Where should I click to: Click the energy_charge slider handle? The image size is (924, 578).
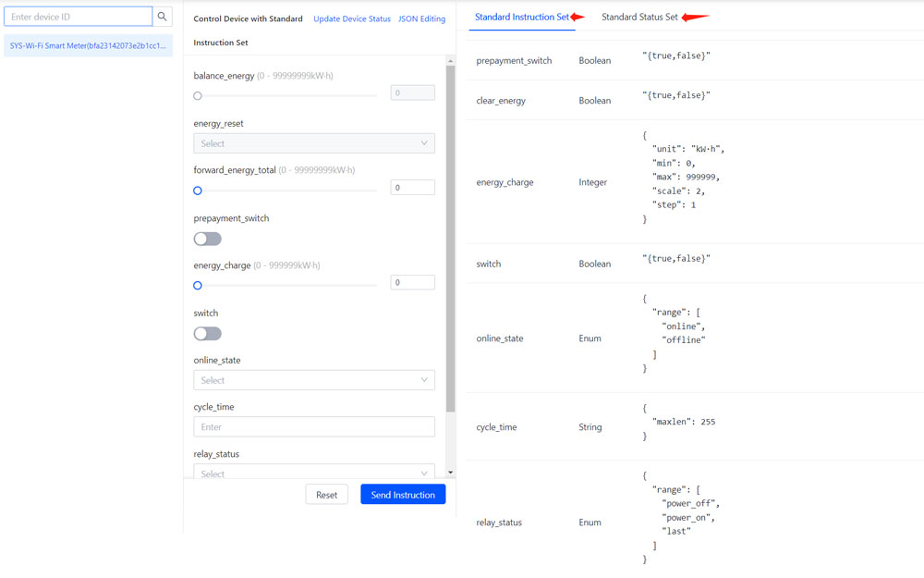(198, 286)
